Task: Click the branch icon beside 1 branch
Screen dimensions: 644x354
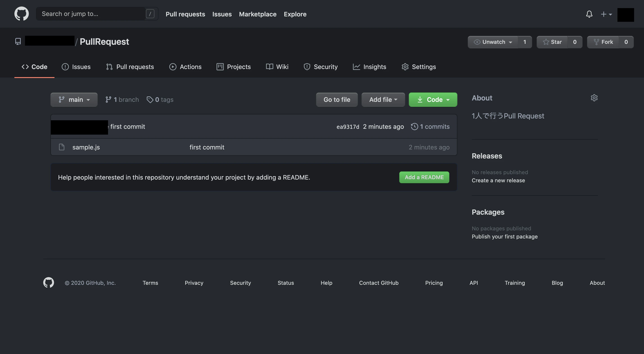Action: point(108,100)
